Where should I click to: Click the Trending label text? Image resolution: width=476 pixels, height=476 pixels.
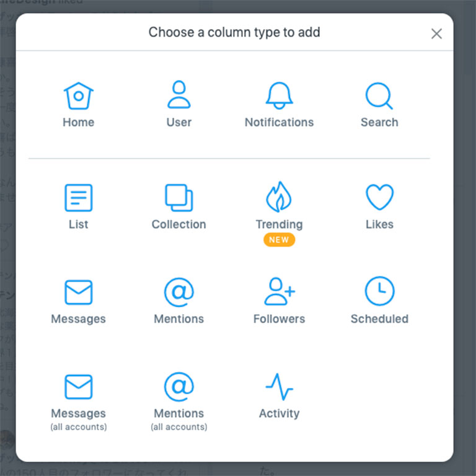pos(279,224)
